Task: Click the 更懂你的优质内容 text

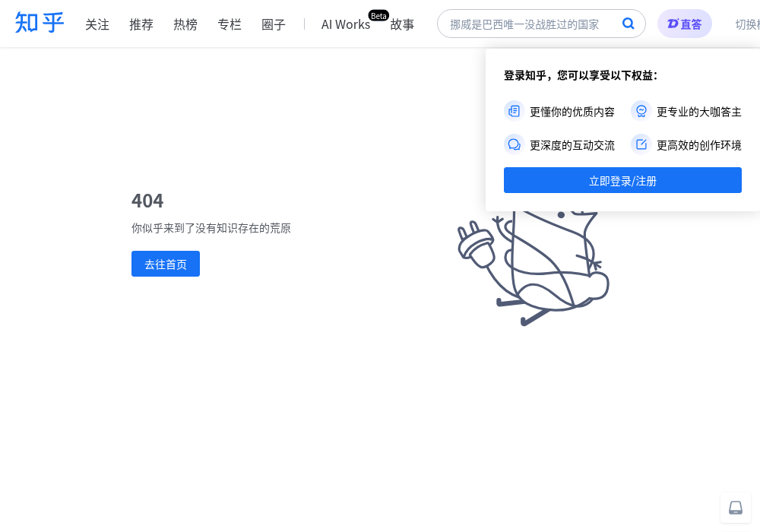Action: click(572, 112)
